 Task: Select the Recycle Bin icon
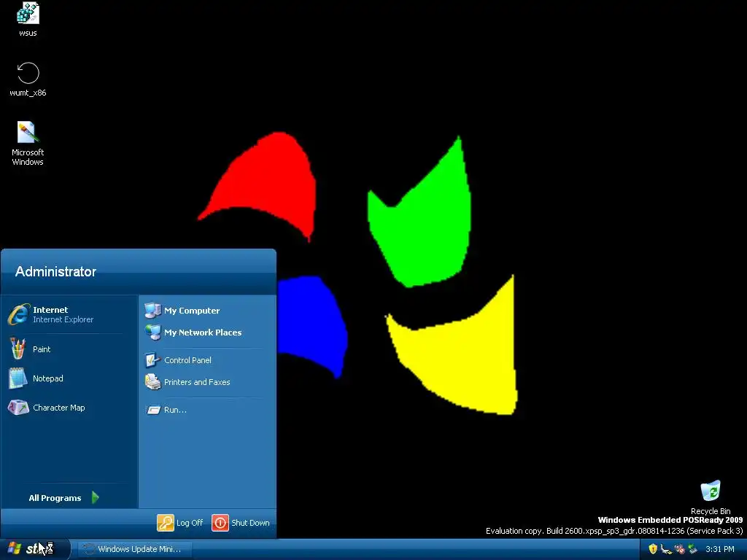coord(711,491)
